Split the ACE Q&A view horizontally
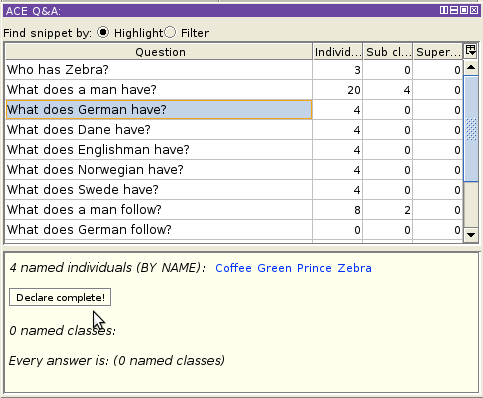The image size is (483, 398). click(454, 10)
